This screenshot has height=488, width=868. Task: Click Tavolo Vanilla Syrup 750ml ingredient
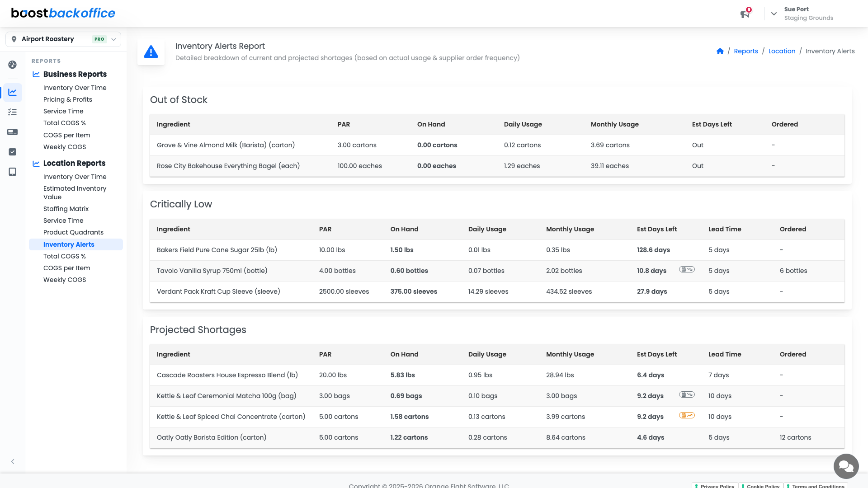[212, 271]
